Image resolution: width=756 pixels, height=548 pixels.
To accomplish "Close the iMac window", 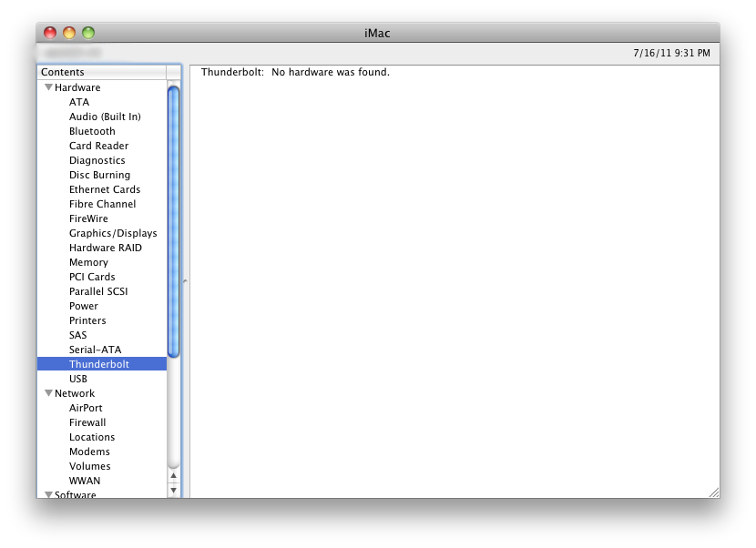I will 50,33.
